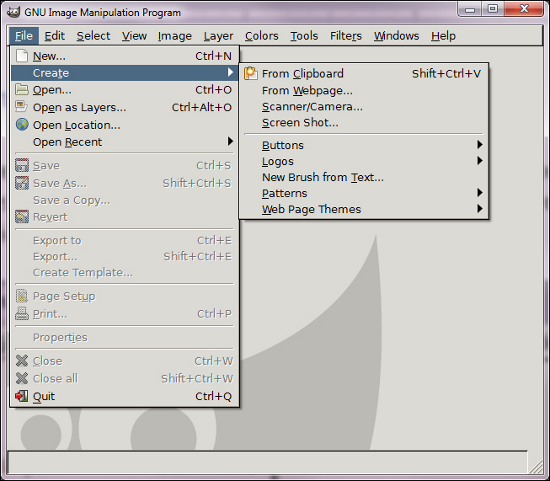Click the Open Location globe icon

click(x=22, y=125)
